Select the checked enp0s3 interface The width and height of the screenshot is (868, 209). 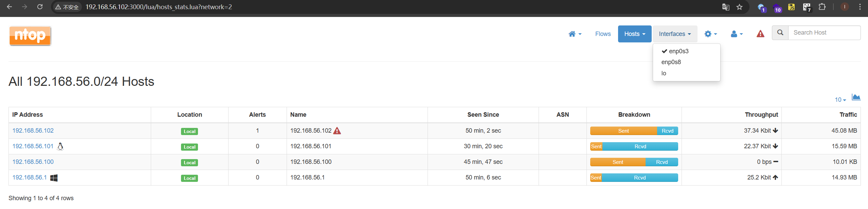(x=679, y=51)
